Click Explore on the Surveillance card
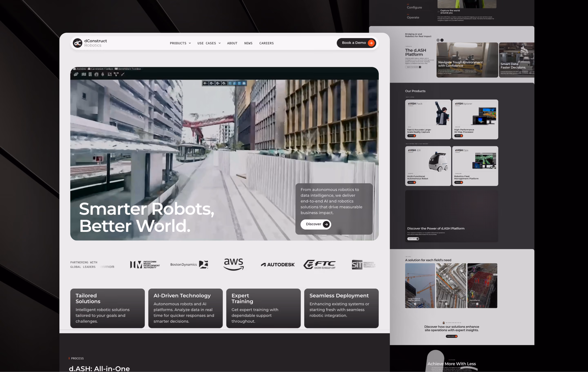 [474, 304]
